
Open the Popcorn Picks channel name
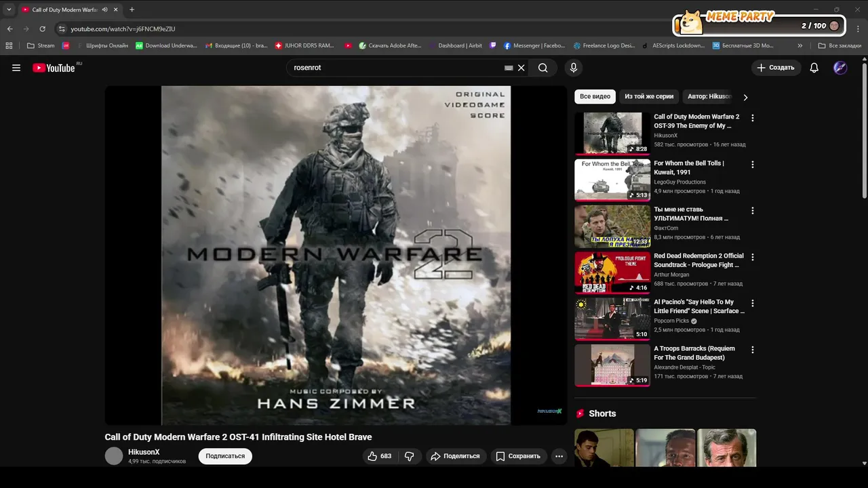[671, 321]
